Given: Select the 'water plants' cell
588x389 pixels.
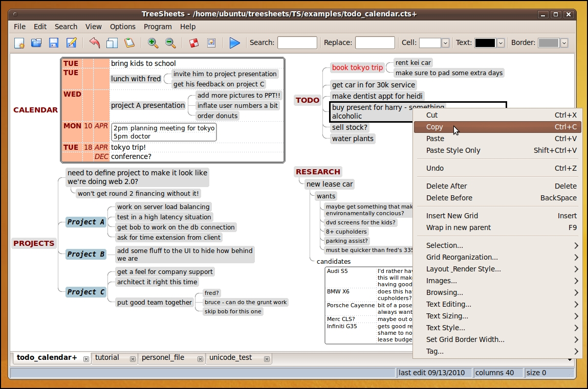Looking at the screenshot, I should [353, 139].
